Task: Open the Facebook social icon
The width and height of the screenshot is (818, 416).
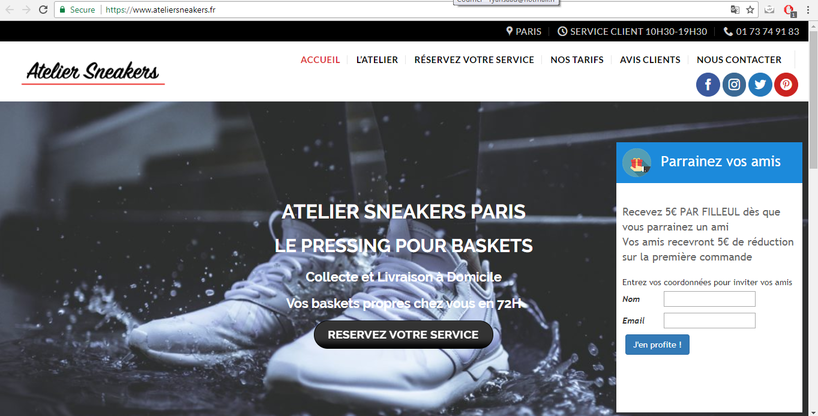Action: click(708, 85)
